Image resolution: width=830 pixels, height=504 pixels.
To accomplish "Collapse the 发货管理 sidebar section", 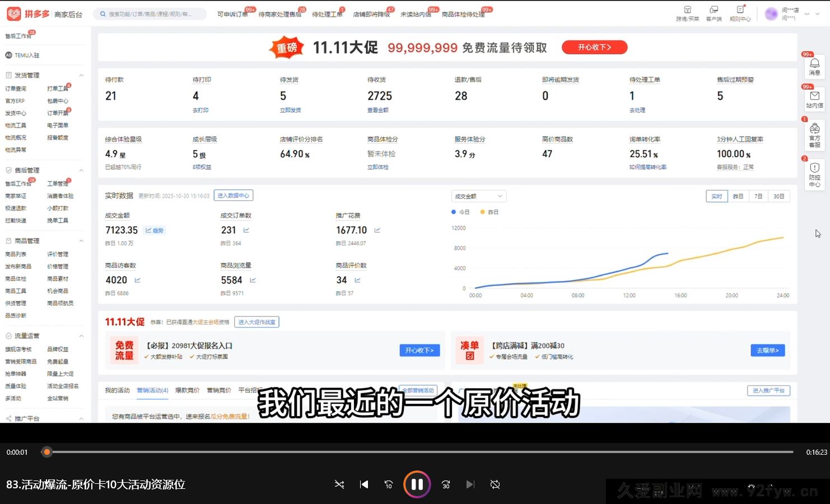I will [x=80, y=74].
